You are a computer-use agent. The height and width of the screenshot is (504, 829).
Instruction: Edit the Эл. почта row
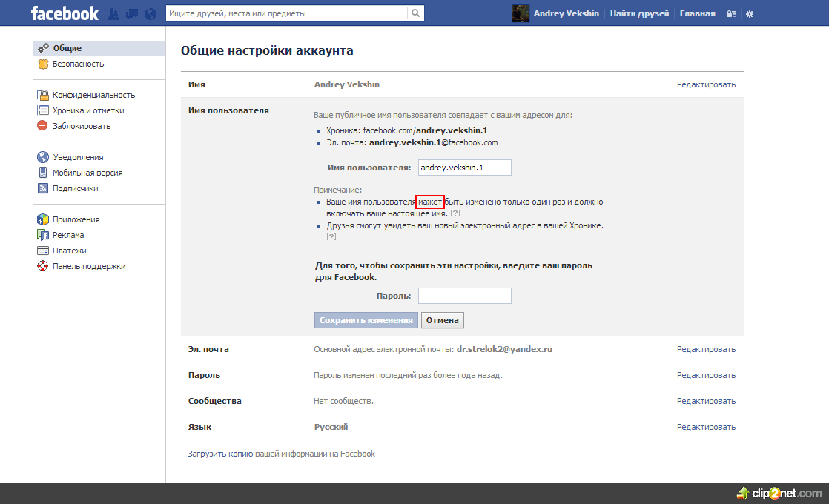(x=705, y=349)
